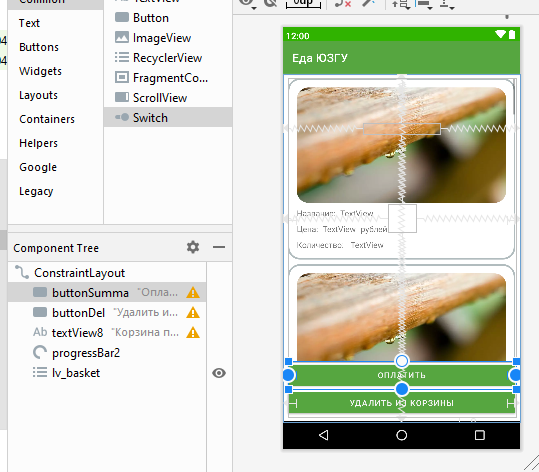
Task: Select the Switch palette widget
Action: [x=168, y=118]
